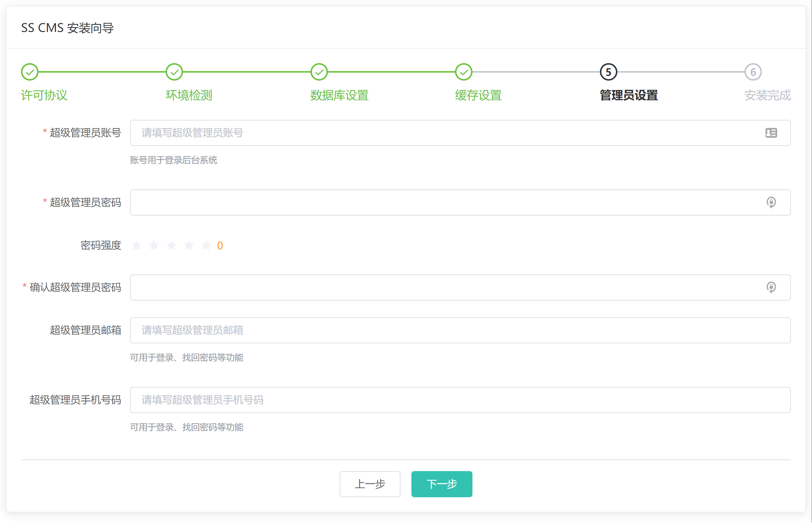Click the 下一步 button
Viewport: 812px width, 523px height.
(442, 484)
